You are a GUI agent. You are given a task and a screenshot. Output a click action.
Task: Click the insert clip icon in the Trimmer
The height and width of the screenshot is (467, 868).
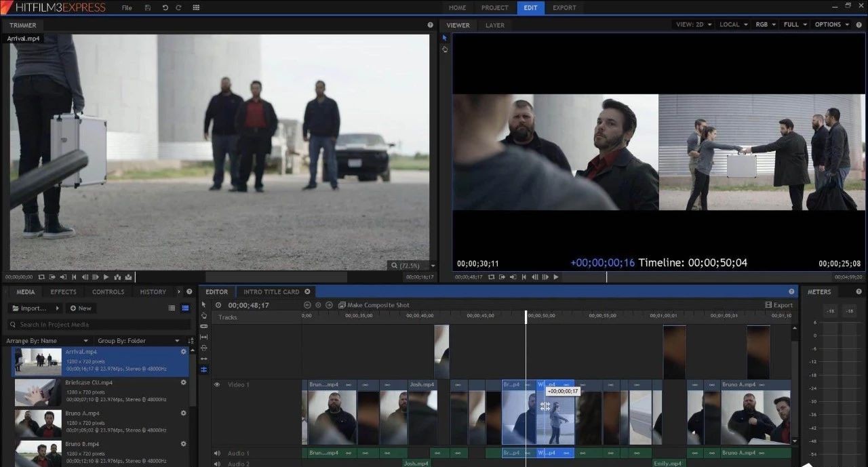tap(117, 277)
